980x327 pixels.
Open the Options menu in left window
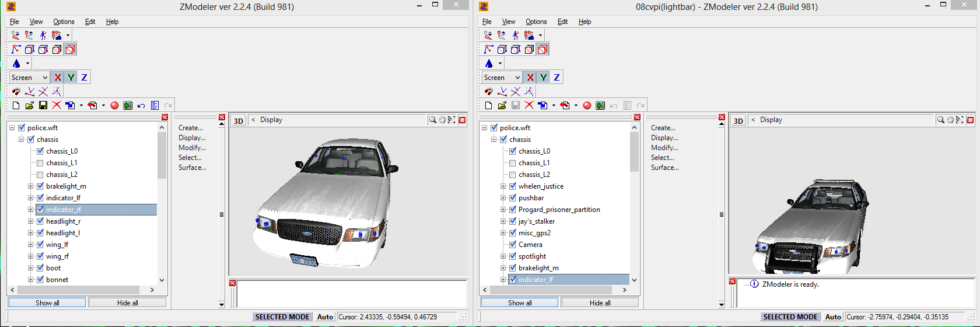click(x=64, y=22)
